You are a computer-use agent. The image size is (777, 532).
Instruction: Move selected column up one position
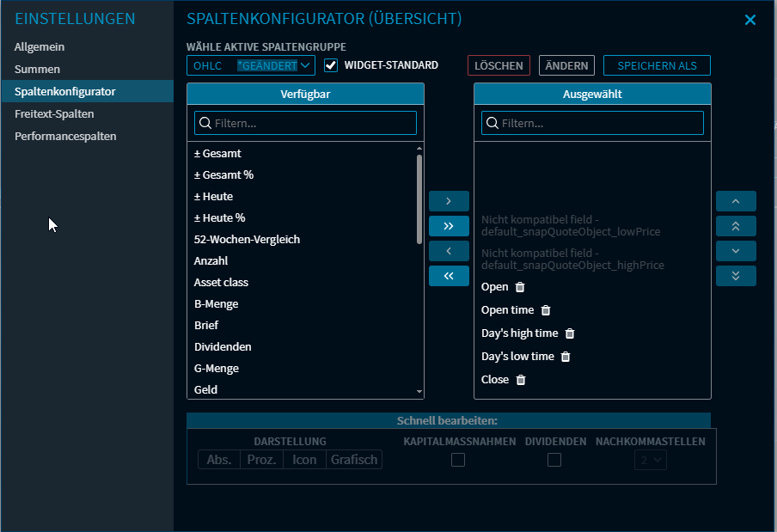tap(736, 201)
